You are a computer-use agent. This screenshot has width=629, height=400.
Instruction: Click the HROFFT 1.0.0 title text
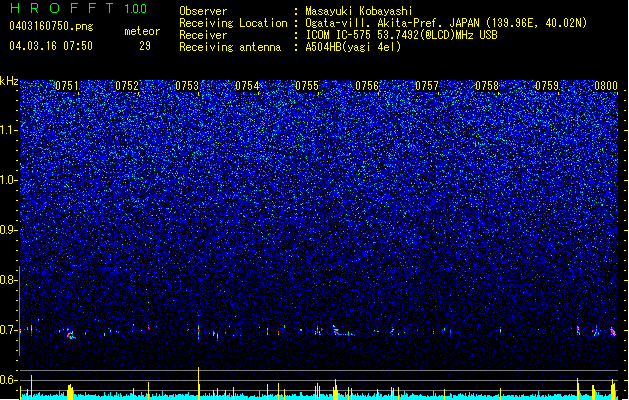click(x=79, y=8)
